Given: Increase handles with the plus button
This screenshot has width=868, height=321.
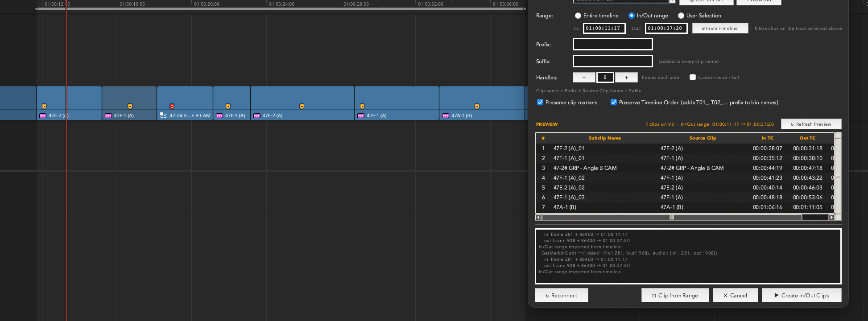Looking at the screenshot, I should [x=626, y=77].
